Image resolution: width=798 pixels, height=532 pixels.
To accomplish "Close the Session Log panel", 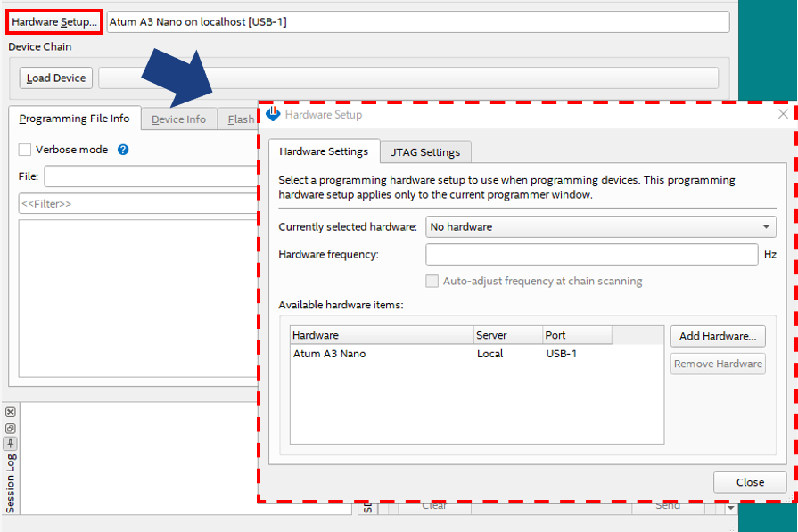I will point(10,413).
